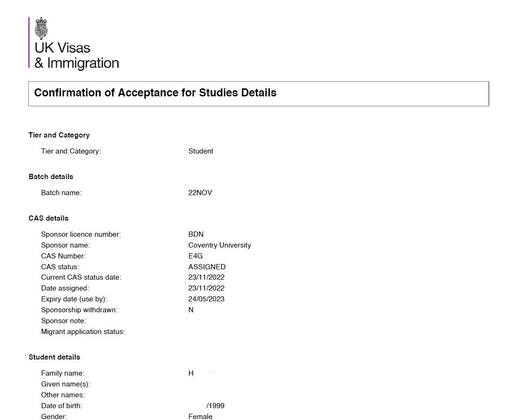Click the Coventry University sponsor name
This screenshot has height=420, width=517.
219,245
